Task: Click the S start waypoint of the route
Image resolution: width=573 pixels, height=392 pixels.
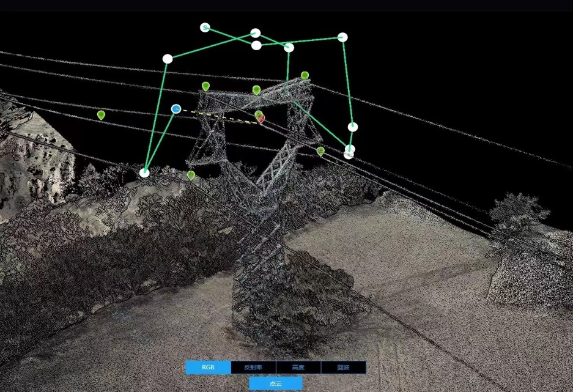Action: [205, 28]
